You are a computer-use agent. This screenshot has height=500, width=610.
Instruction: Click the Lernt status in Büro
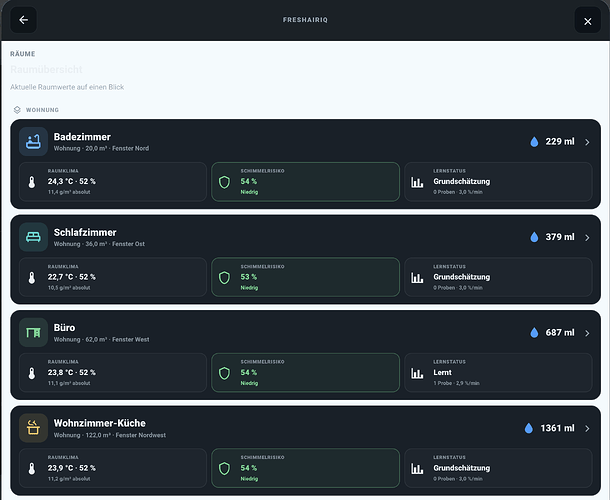click(x=442, y=372)
